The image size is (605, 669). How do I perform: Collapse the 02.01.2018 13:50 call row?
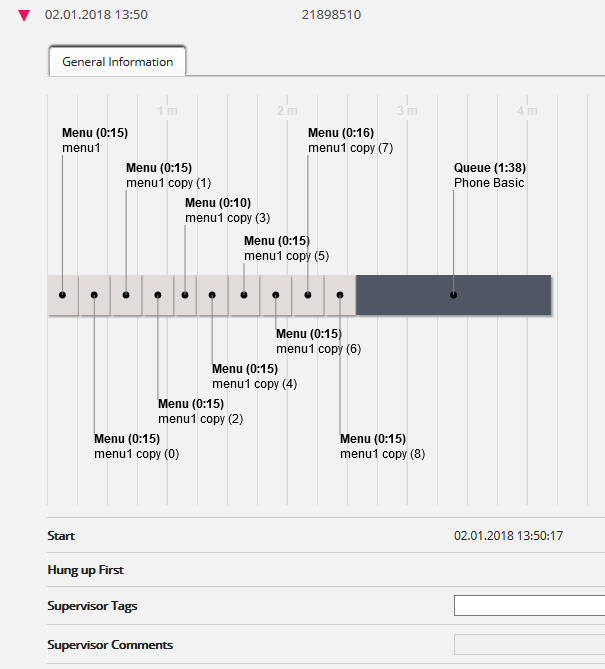(24, 16)
